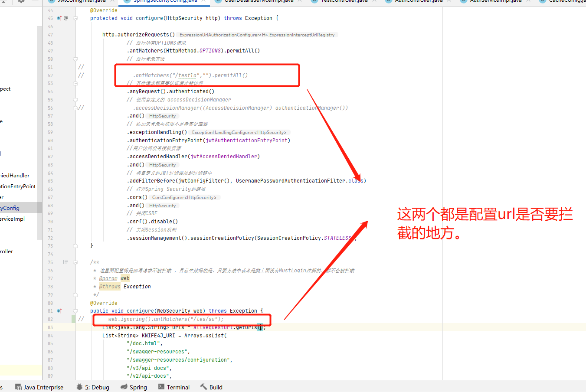586x392 pixels.
Task: Click the @ annotation gutter icon on line 45
Action: pos(66,18)
